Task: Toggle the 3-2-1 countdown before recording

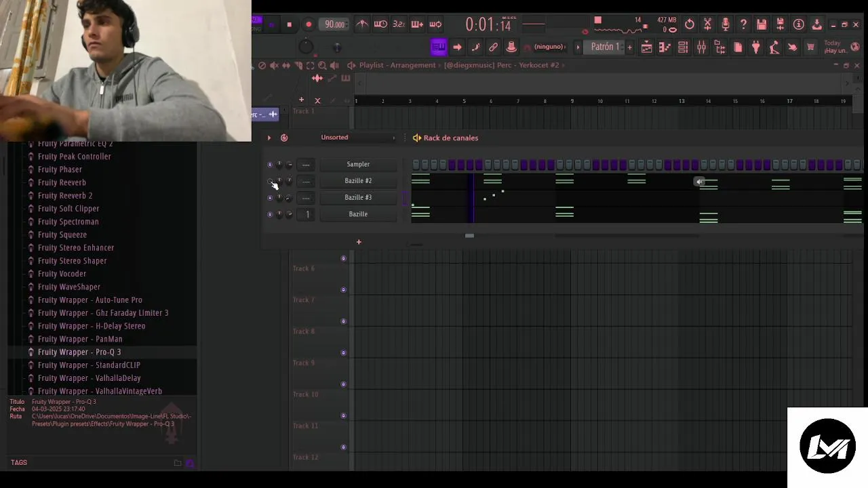Action: pyautogui.click(x=399, y=24)
